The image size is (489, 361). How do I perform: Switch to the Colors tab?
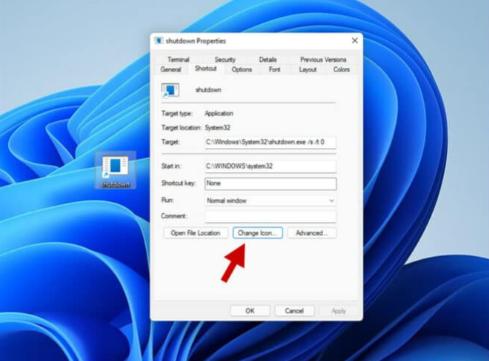tap(341, 69)
